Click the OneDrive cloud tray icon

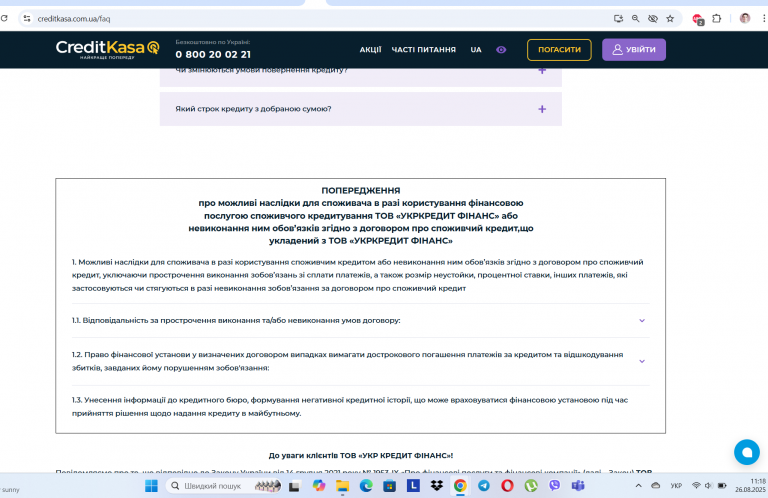(x=655, y=486)
